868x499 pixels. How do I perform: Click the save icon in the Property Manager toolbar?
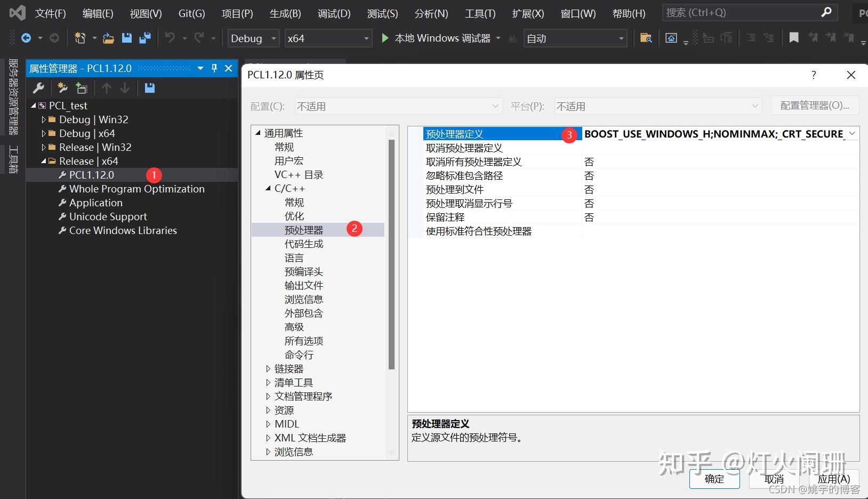pyautogui.click(x=149, y=88)
